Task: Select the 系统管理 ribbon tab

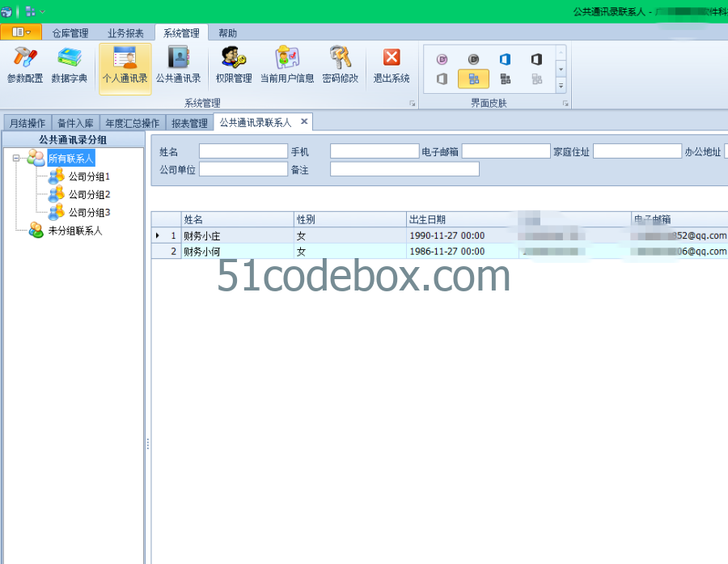Action: (x=181, y=33)
